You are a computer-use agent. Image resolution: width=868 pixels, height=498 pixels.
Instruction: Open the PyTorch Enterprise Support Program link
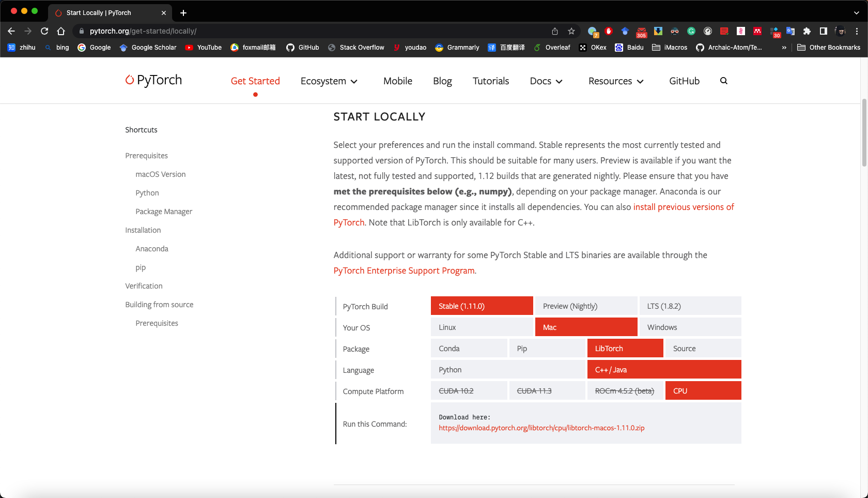tap(404, 270)
